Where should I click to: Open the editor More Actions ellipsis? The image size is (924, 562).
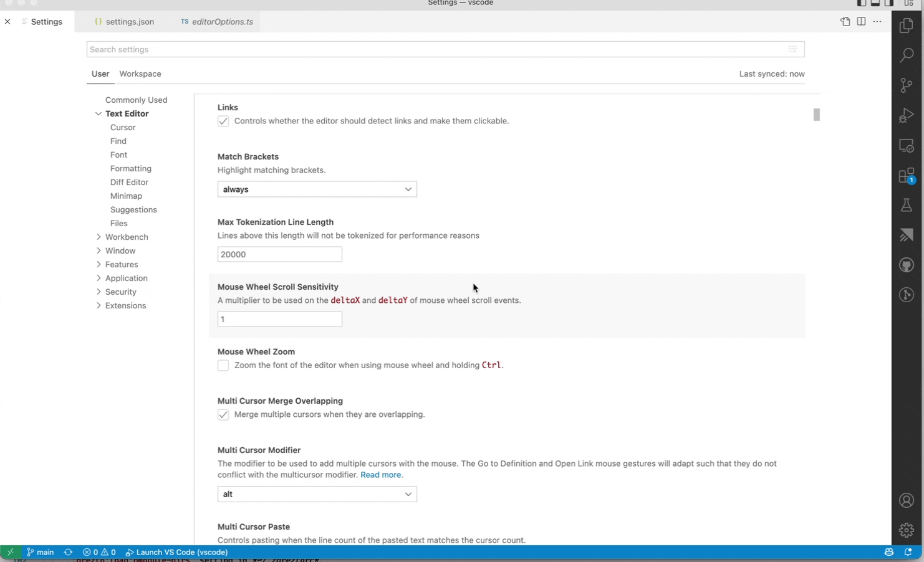point(877,22)
